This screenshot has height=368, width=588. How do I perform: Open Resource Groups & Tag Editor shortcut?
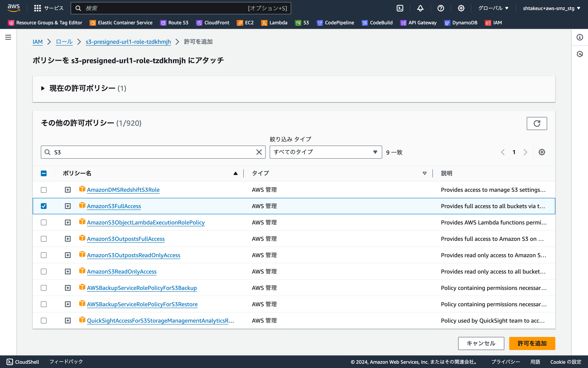pos(45,23)
